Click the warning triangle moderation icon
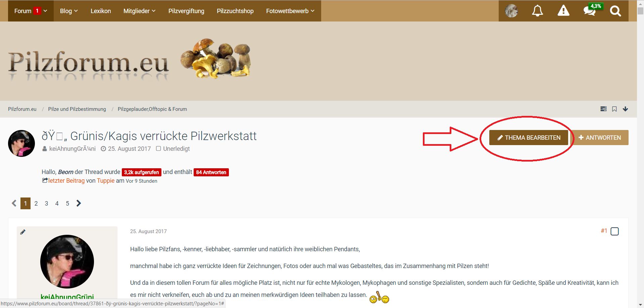The image size is (644, 308). [x=563, y=11]
